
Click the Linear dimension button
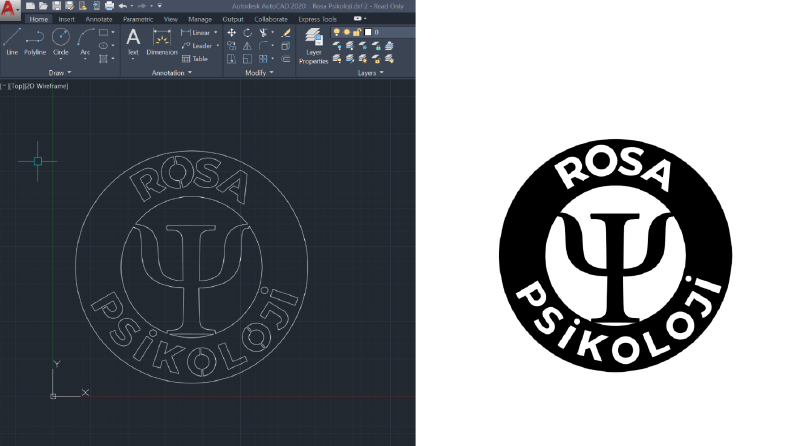tap(196, 32)
